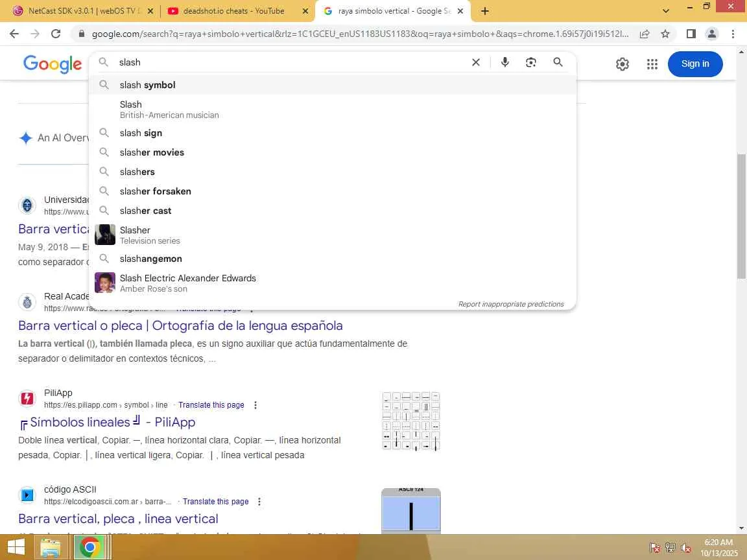Select the raya simbolo vertical Google Search tab
The width and height of the screenshot is (747, 560).
pyautogui.click(x=393, y=11)
